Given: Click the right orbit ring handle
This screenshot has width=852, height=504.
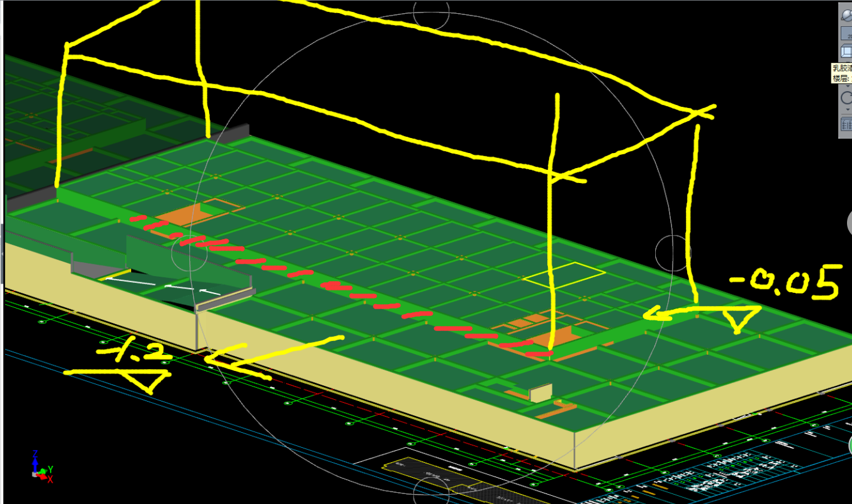Looking at the screenshot, I should pyautogui.click(x=673, y=252).
